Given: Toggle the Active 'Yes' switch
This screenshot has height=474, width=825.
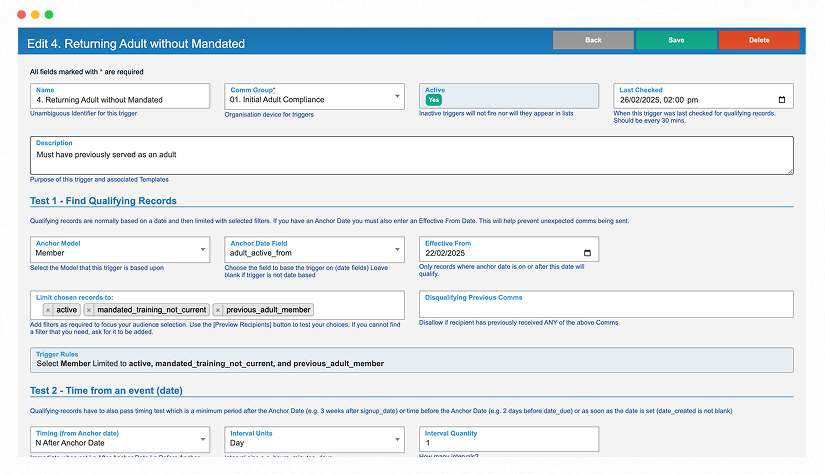Looking at the screenshot, I should coord(434,100).
